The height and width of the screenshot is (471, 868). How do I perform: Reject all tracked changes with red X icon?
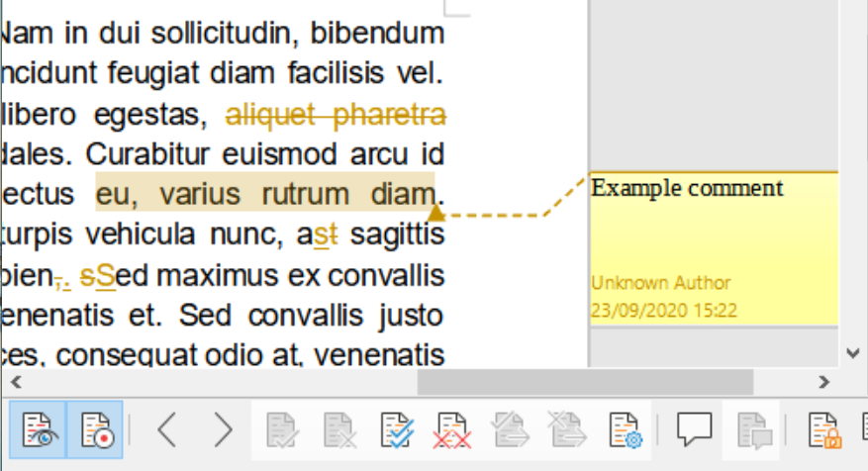pos(452,430)
